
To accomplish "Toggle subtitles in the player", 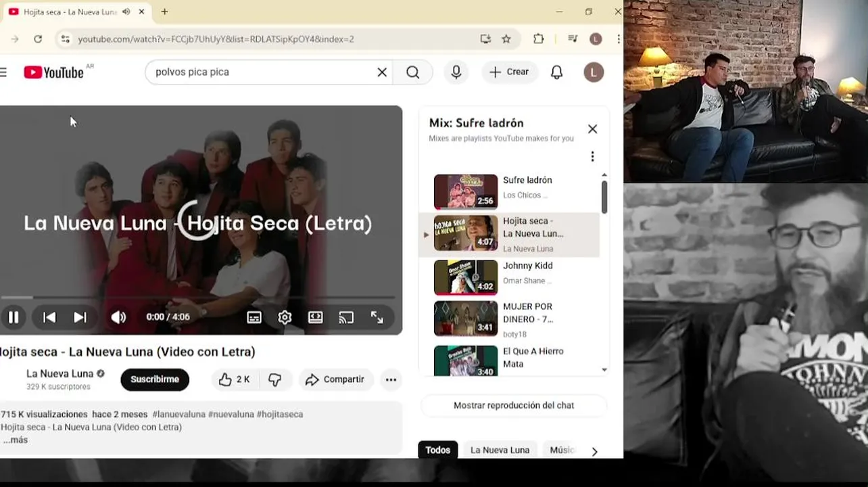I will coord(254,317).
